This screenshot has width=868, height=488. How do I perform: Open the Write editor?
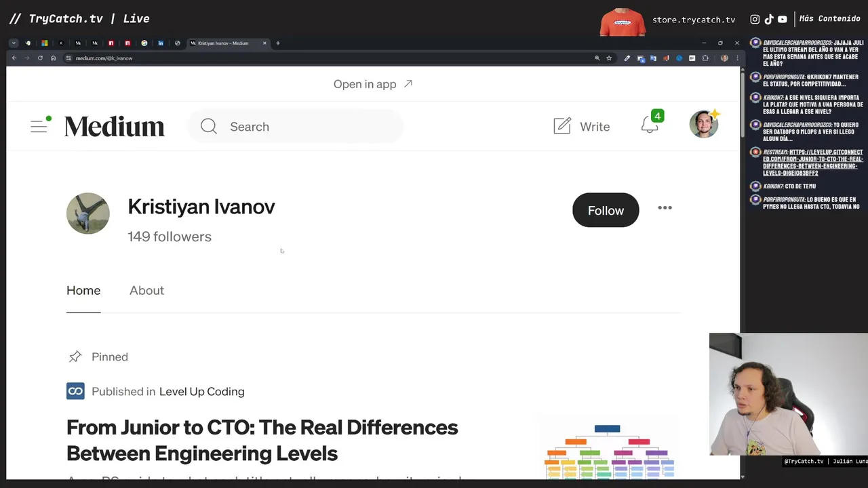click(582, 127)
